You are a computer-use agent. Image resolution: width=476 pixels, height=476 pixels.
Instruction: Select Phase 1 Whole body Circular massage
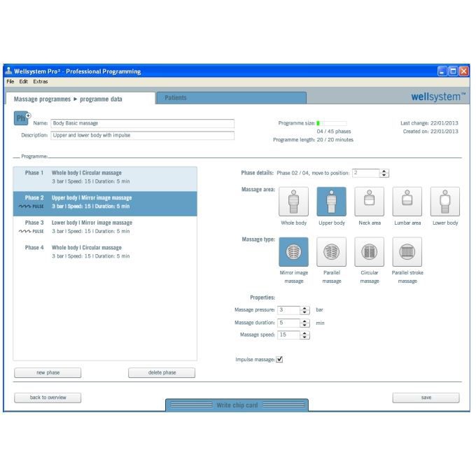[105, 178]
